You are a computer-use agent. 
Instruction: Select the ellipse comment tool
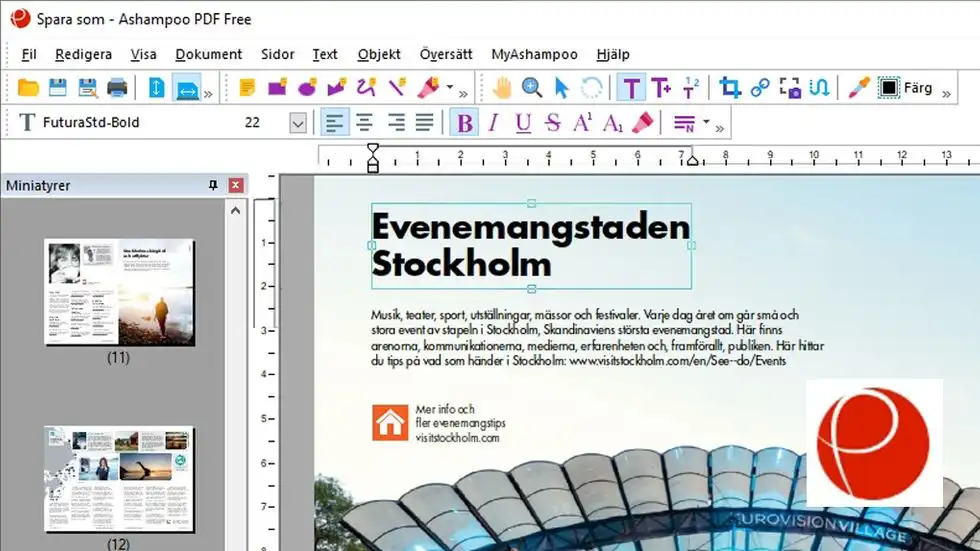click(x=307, y=88)
